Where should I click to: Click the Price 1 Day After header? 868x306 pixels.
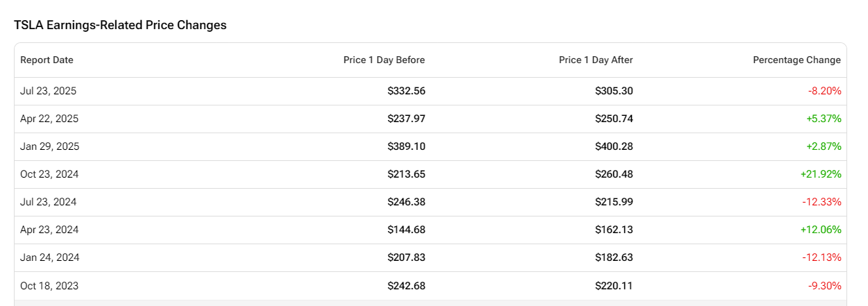[596, 60]
